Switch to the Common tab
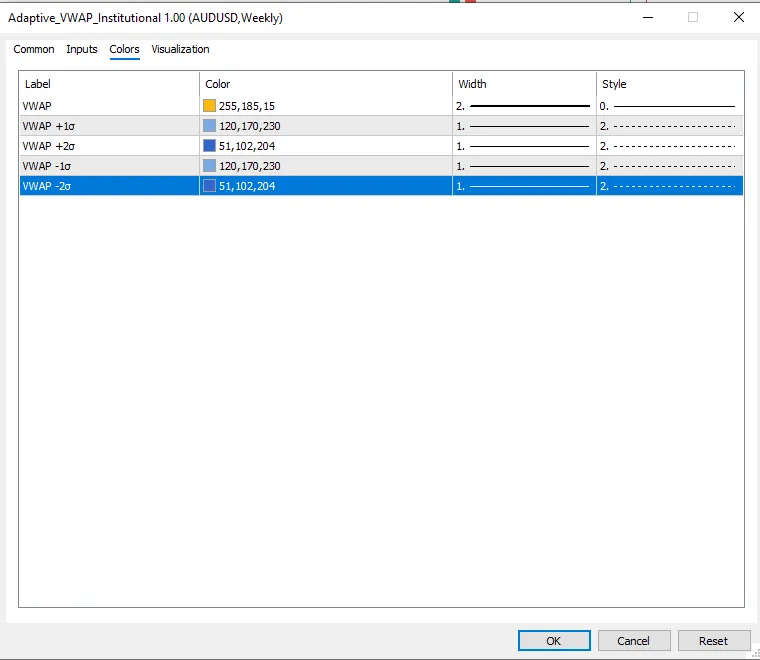Image resolution: width=760 pixels, height=660 pixels. tap(34, 49)
